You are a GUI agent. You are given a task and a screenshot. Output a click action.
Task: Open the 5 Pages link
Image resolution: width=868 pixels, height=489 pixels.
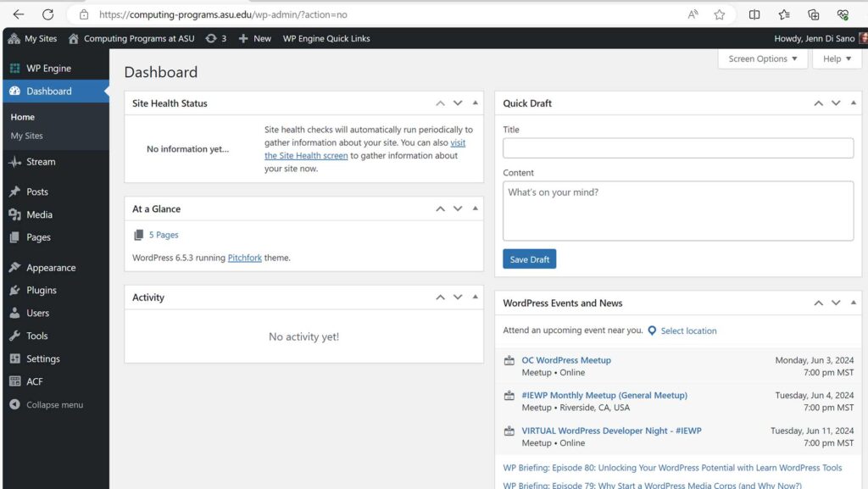[164, 235]
